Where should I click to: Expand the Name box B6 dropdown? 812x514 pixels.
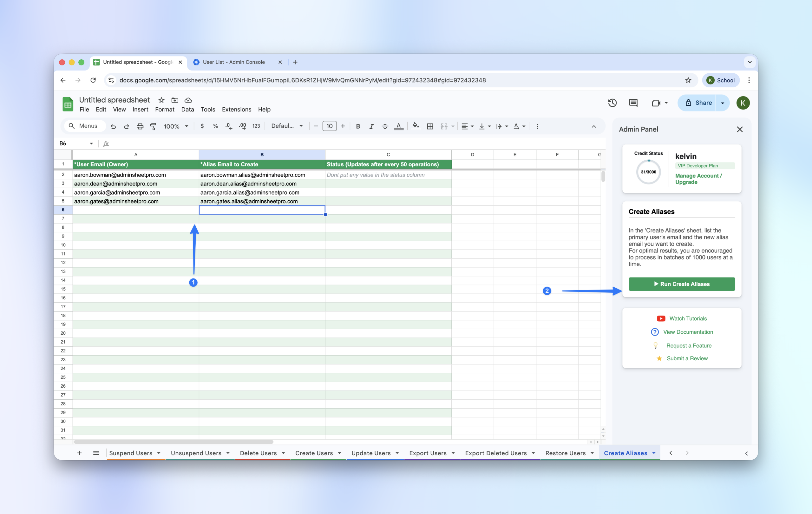[91, 144]
